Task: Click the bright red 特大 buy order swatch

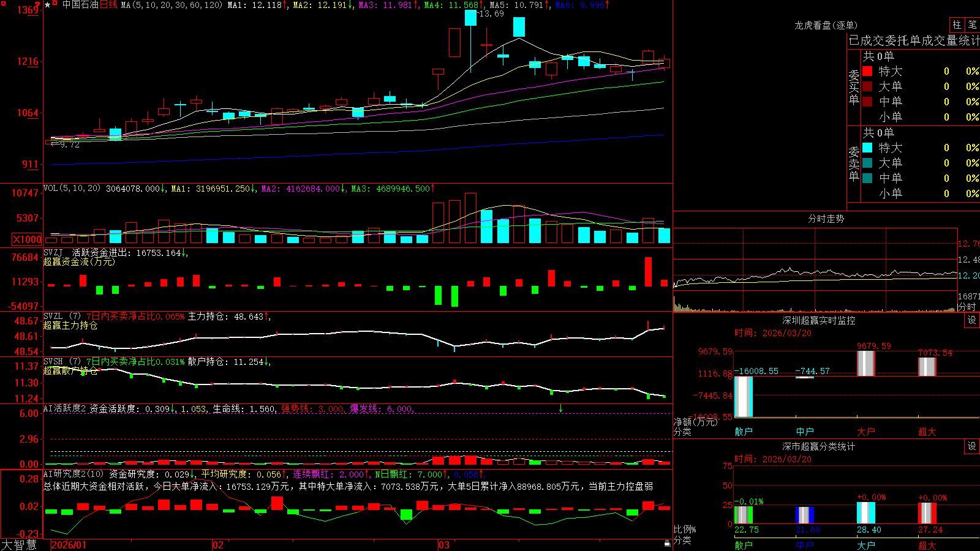Action: [x=867, y=71]
